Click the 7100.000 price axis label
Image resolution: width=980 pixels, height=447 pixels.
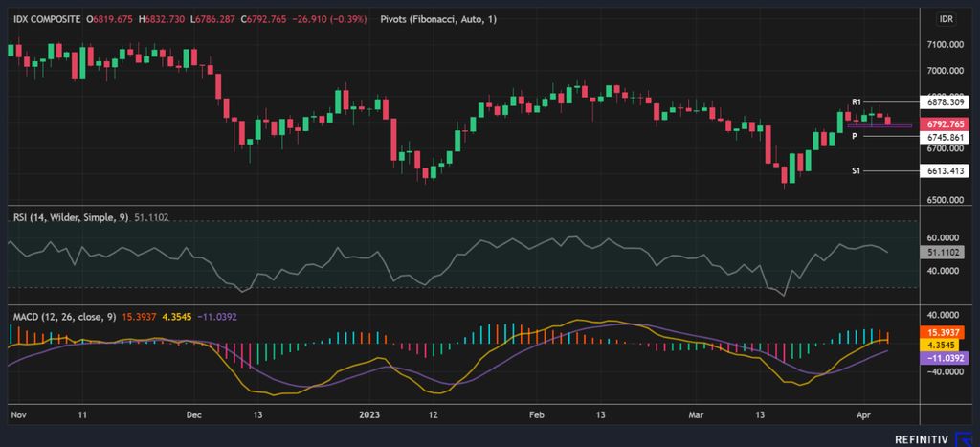tap(945, 45)
